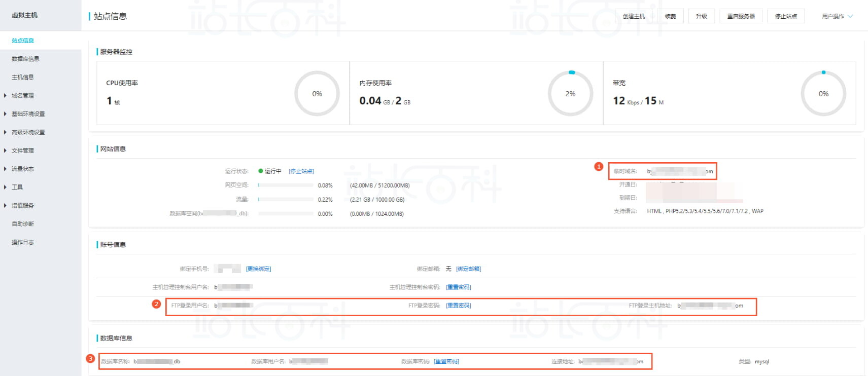Click the memory usage 2% gauge circle
The height and width of the screenshot is (376, 868).
(x=570, y=94)
